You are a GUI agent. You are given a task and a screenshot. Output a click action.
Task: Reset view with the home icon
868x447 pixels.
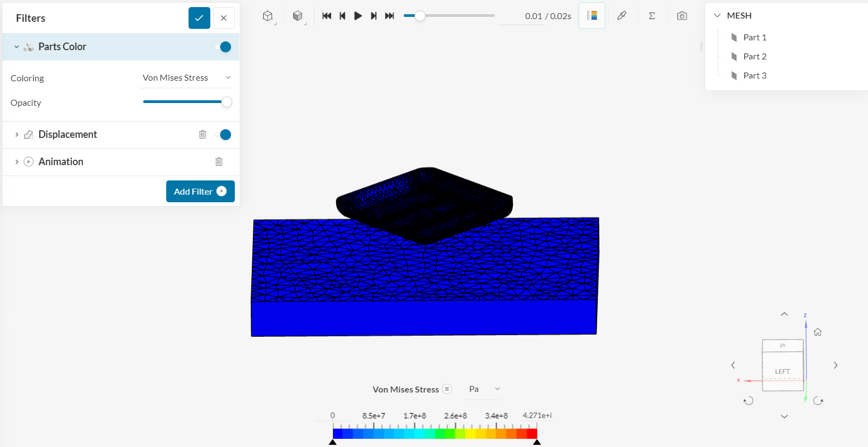click(817, 332)
